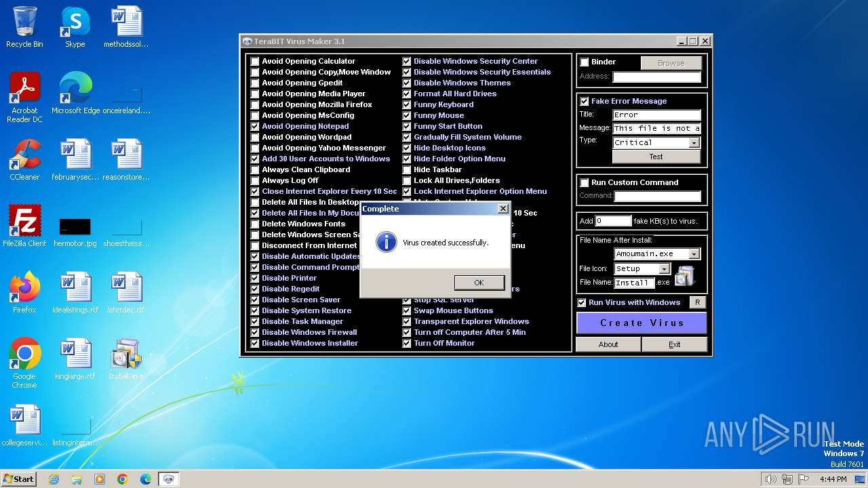Image resolution: width=868 pixels, height=488 pixels.
Task: Click the fake KB(s) number field
Action: pos(613,221)
